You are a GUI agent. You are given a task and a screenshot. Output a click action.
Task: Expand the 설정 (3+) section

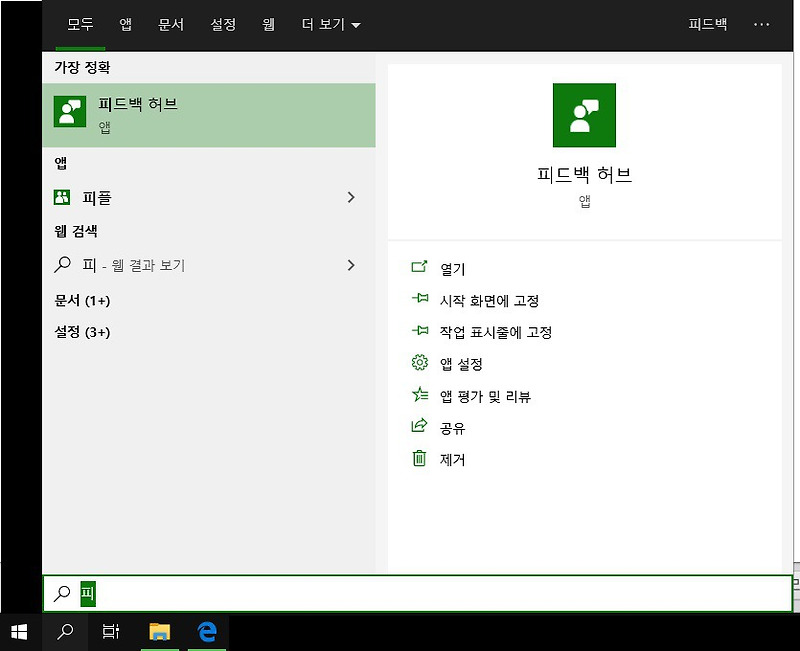82,332
